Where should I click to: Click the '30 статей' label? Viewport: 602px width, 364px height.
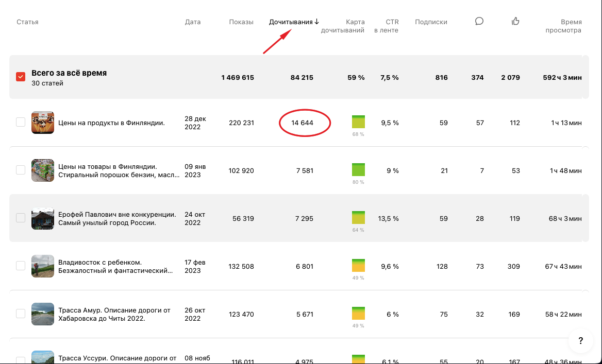click(47, 83)
